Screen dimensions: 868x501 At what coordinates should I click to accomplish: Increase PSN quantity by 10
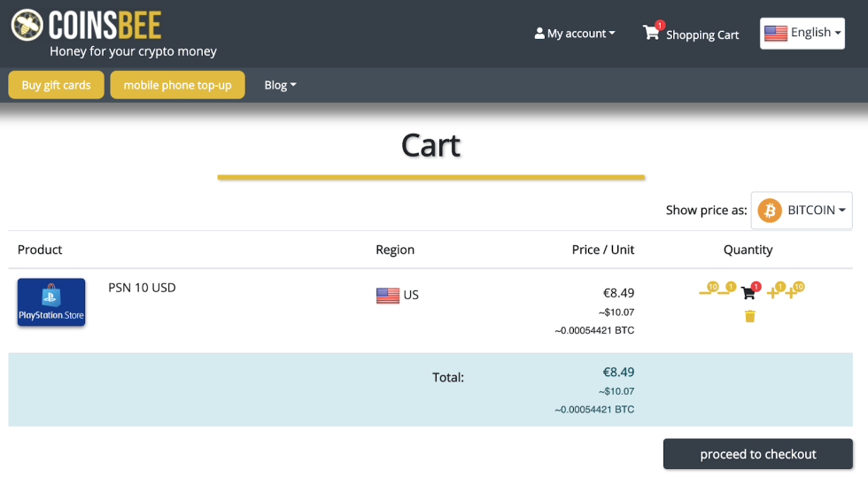[794, 291]
